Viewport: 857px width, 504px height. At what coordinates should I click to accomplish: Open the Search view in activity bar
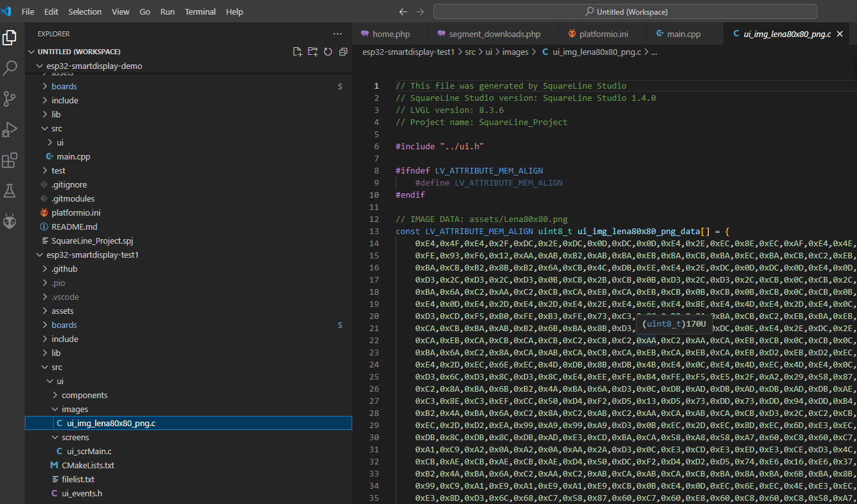click(10, 68)
